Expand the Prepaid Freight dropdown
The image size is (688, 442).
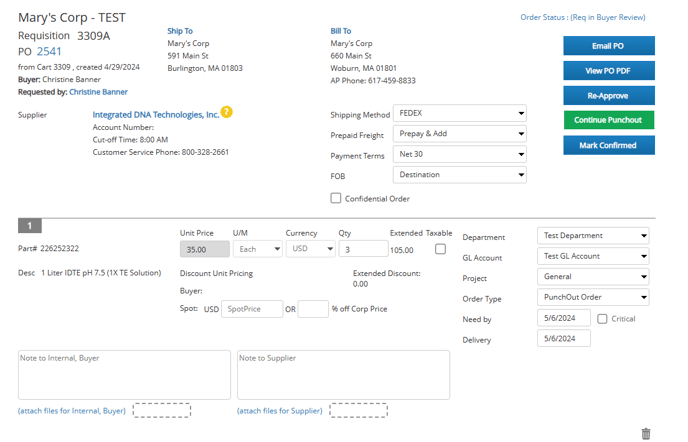(x=460, y=134)
